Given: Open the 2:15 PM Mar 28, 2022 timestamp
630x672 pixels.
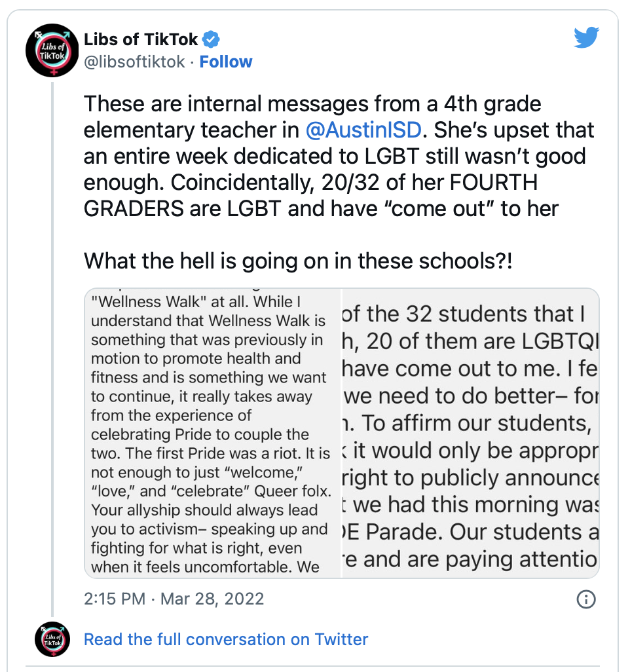Looking at the screenshot, I should pos(174,599).
